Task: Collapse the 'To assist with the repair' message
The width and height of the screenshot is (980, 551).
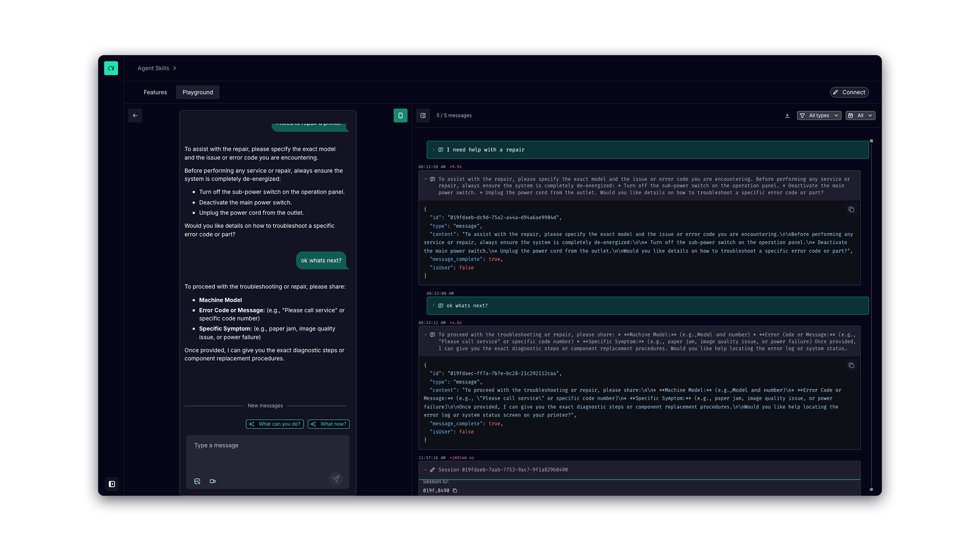Action: 425,179
